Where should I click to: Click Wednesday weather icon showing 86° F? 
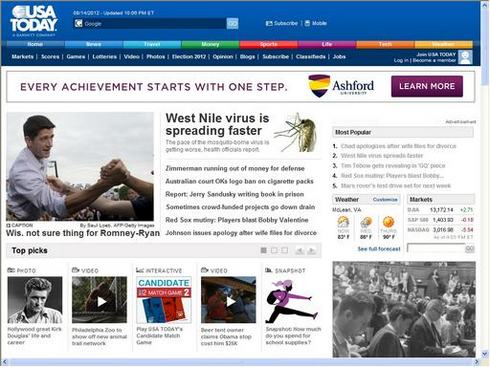pyautogui.click(x=366, y=222)
